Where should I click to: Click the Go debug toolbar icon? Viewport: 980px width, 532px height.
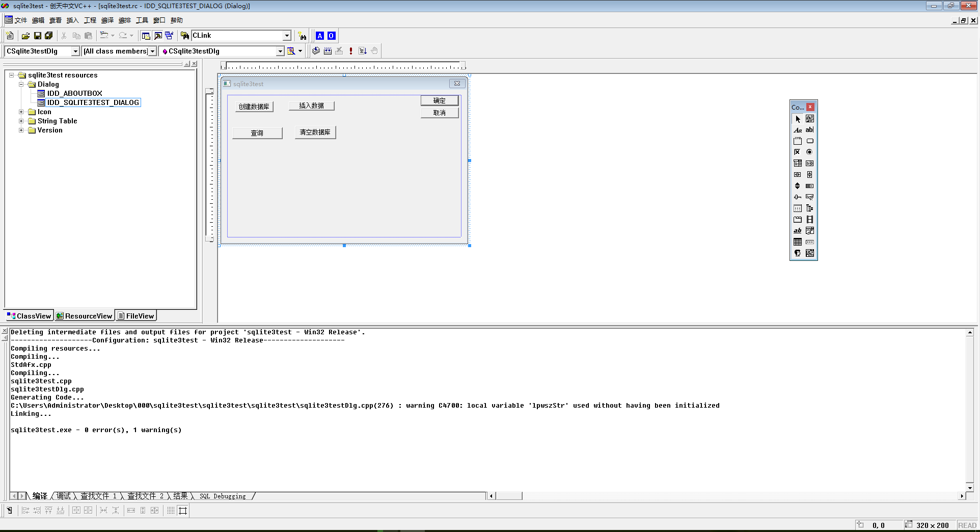coord(363,51)
